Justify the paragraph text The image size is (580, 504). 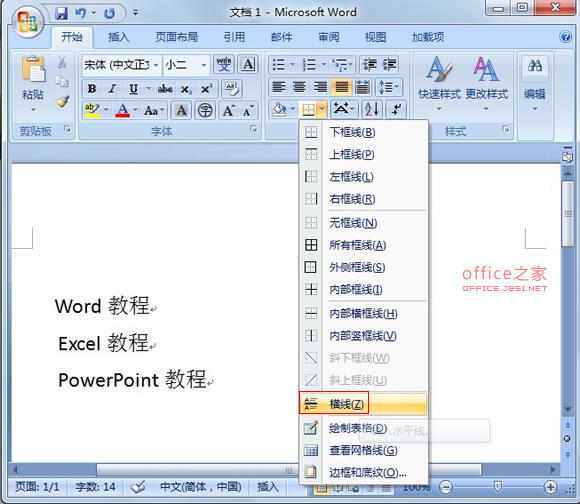click(x=341, y=87)
